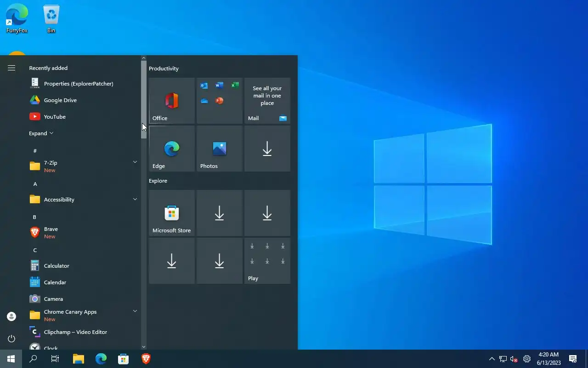Launch Brave from the taskbar
Viewport: 588px width, 368px height.
[x=146, y=359]
